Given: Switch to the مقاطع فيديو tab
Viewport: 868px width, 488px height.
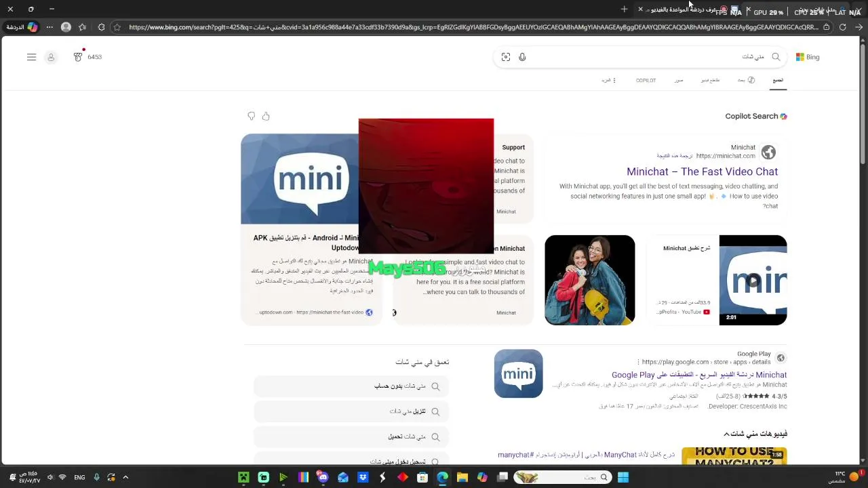Looking at the screenshot, I should [x=710, y=80].
